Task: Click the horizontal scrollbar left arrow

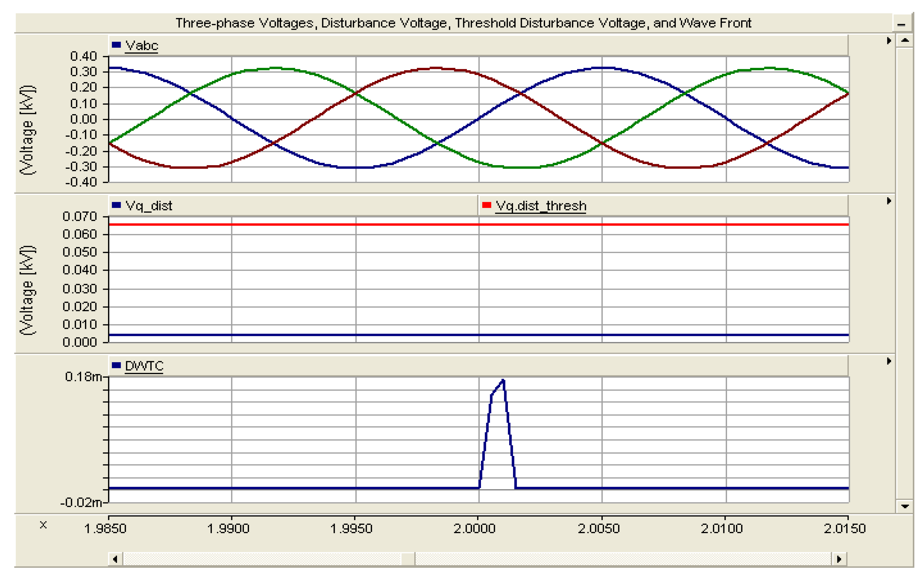Action: pos(115,559)
